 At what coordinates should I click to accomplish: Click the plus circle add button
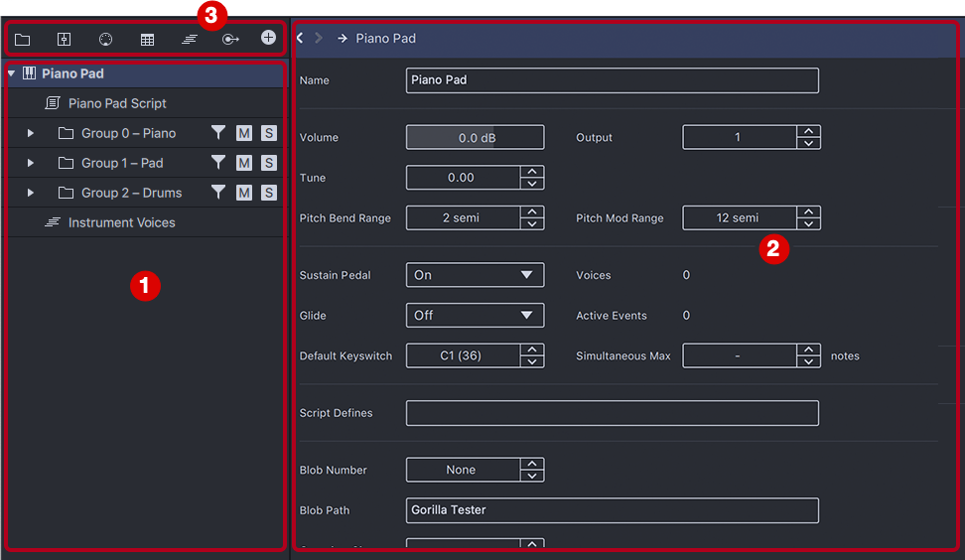coord(268,38)
